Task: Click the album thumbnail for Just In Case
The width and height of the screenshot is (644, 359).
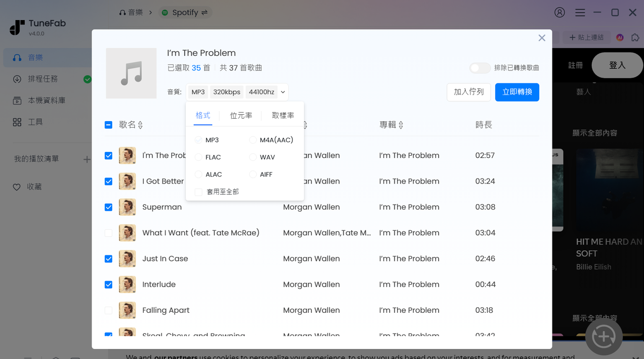Action: (x=127, y=258)
